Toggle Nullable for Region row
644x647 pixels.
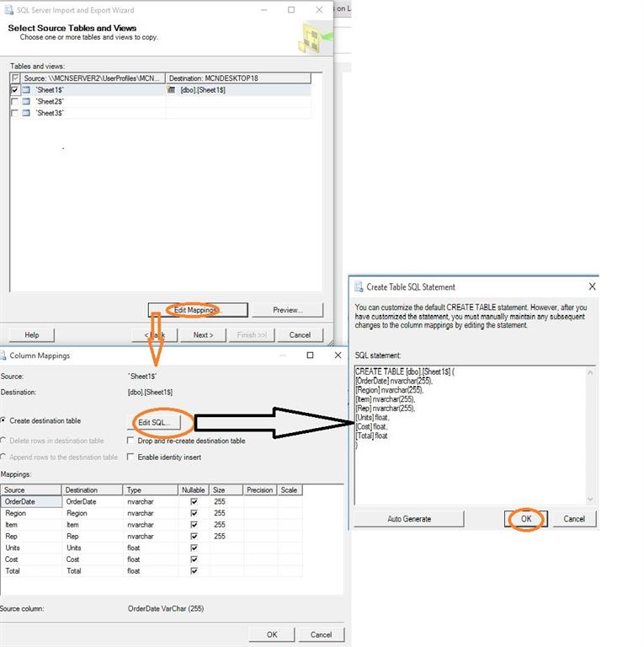coord(194,513)
